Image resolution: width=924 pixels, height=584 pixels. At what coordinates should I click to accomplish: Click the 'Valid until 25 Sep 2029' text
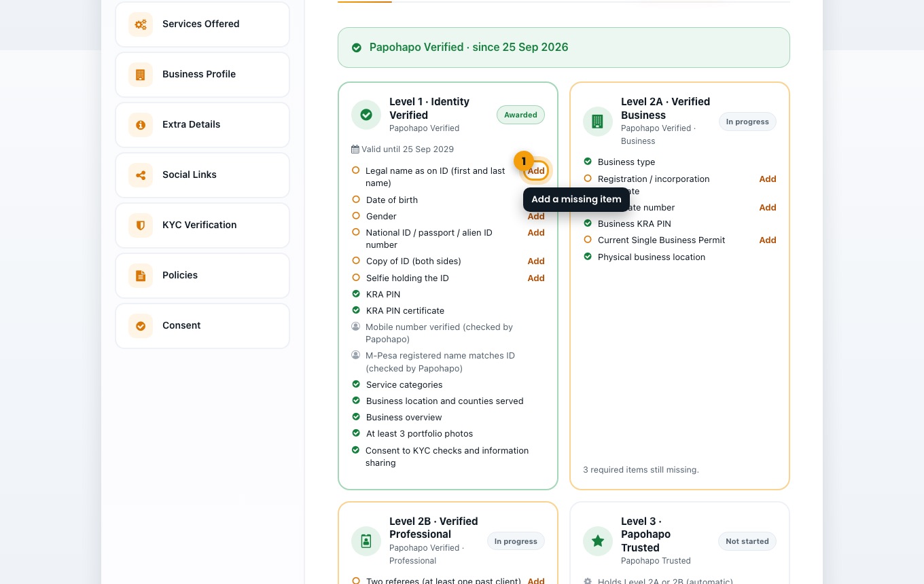coord(408,149)
